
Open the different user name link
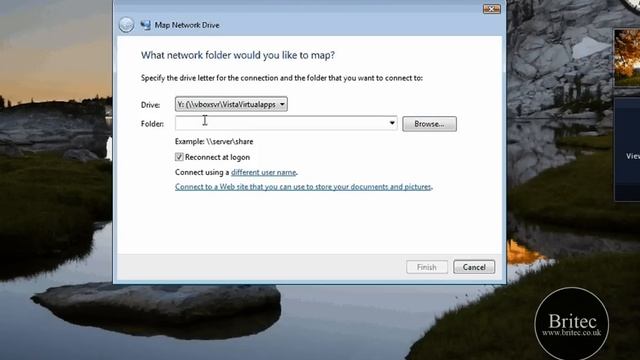coord(263,172)
